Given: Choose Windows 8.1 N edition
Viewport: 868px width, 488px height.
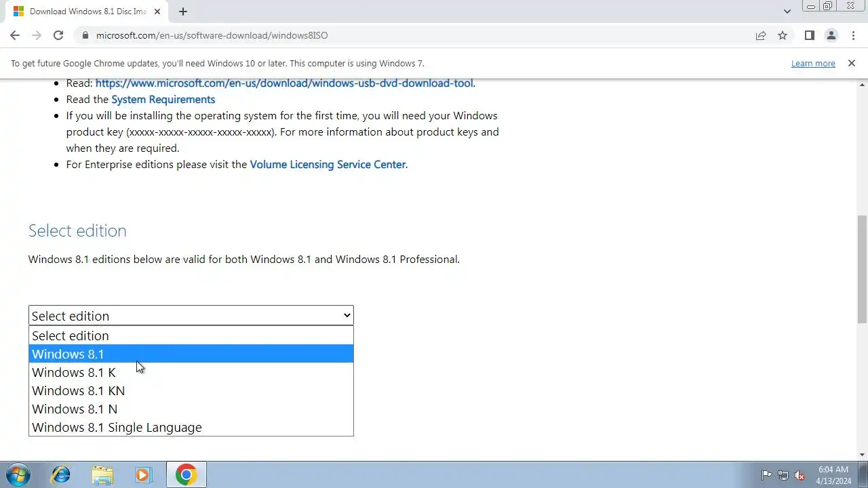Looking at the screenshot, I should (191, 409).
